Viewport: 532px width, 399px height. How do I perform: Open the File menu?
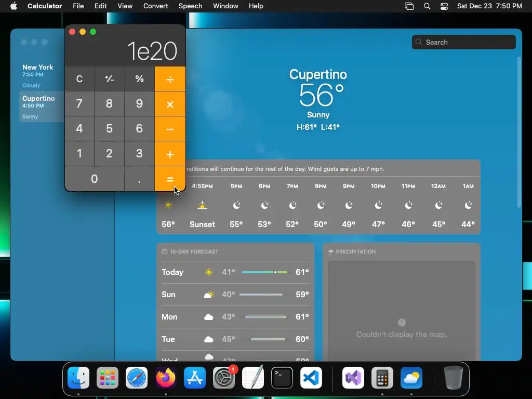tap(78, 6)
